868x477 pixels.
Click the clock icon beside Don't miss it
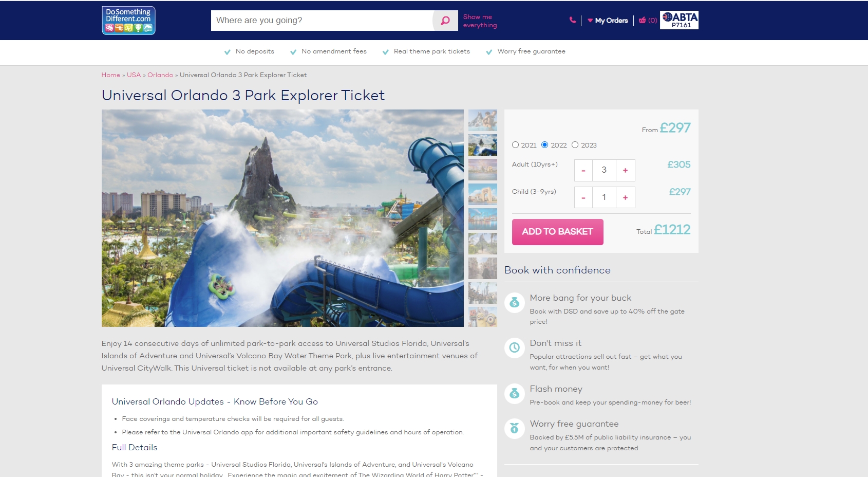coord(514,347)
